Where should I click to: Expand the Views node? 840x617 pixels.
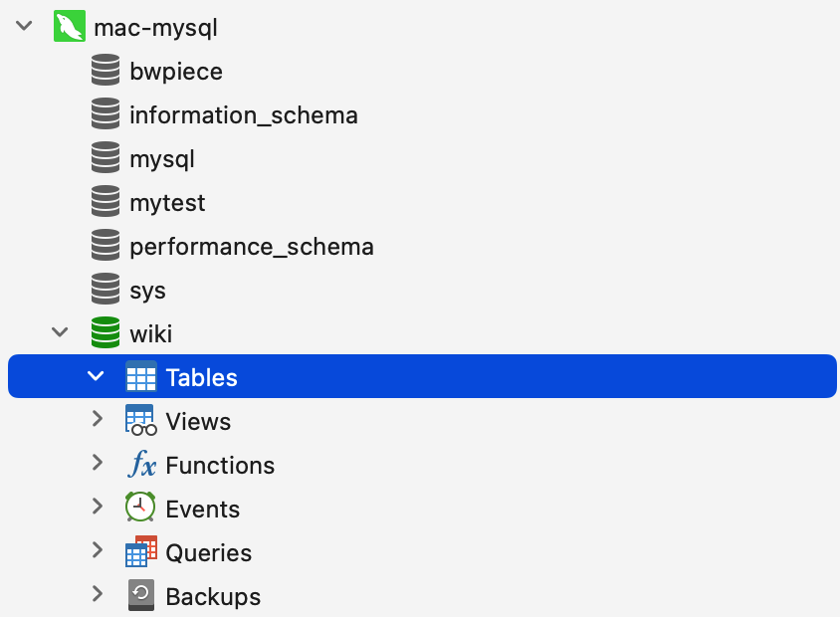pyautogui.click(x=97, y=419)
